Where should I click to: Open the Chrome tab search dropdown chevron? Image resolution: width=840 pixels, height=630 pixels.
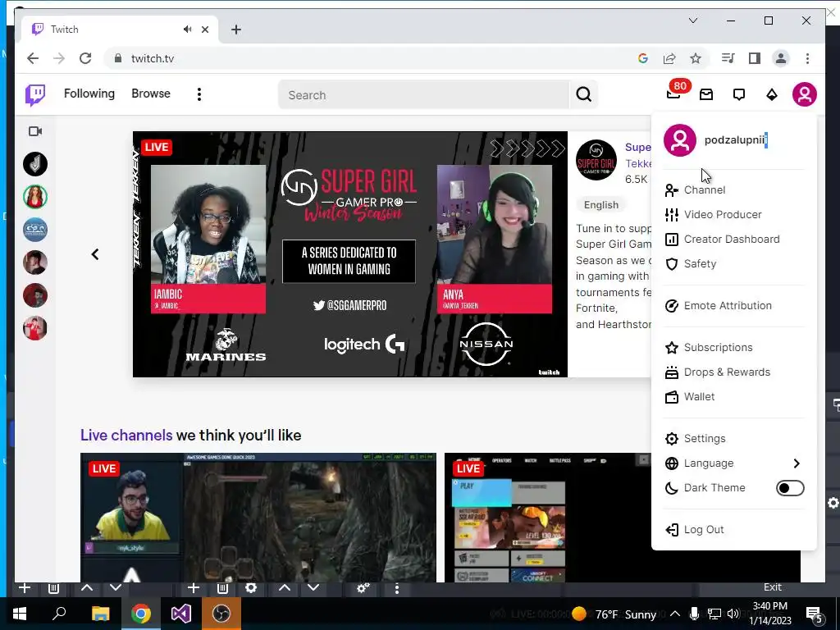click(x=692, y=21)
